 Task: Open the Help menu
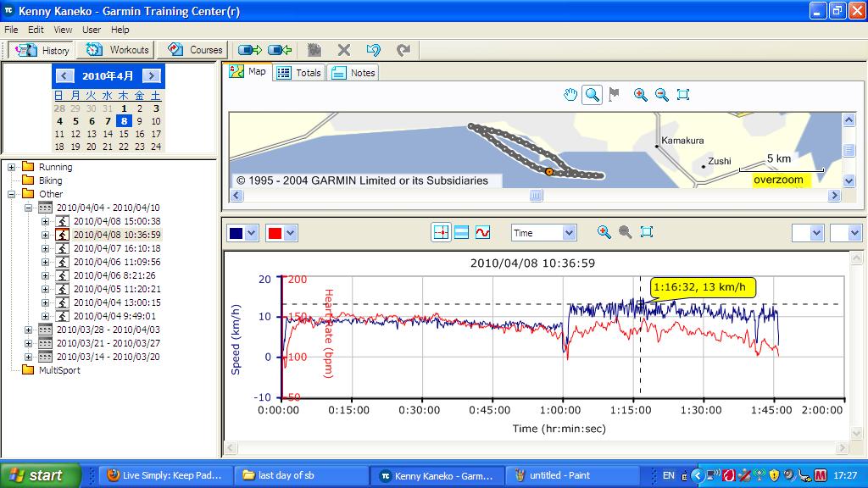coord(120,30)
